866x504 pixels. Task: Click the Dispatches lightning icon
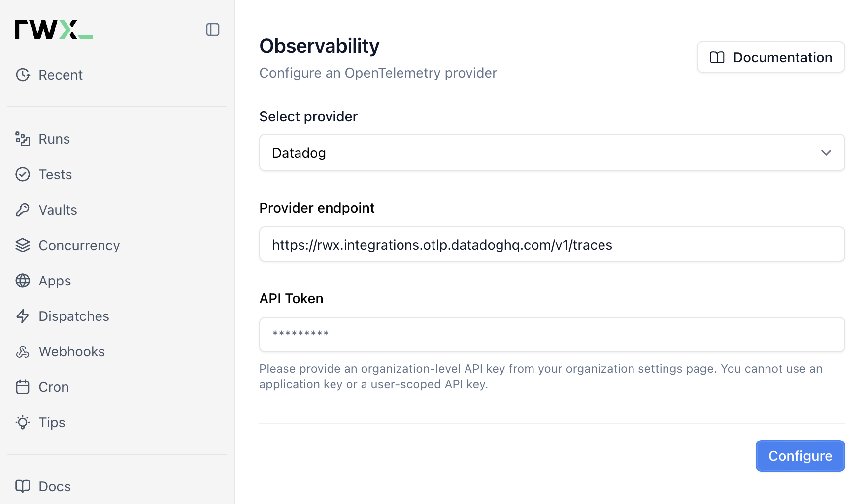[23, 316]
